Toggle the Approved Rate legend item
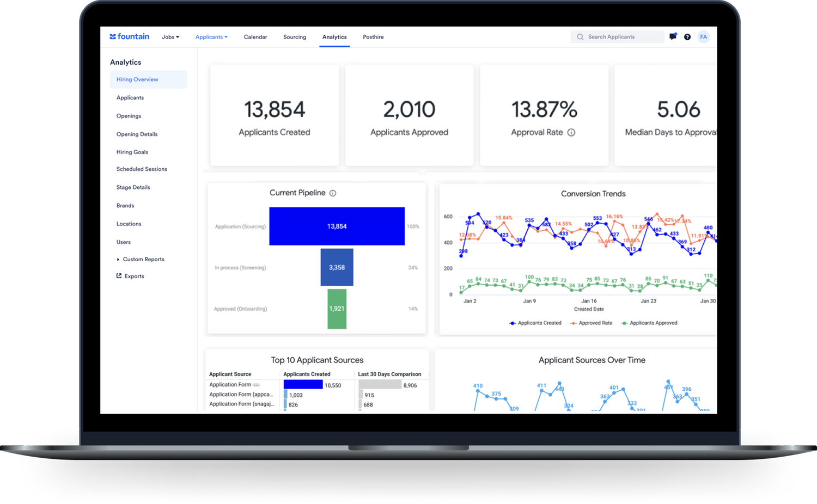817x504 pixels. click(591, 323)
